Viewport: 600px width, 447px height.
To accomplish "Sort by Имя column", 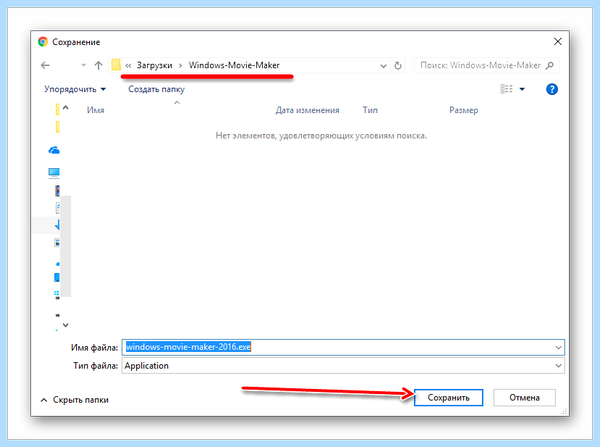I will pyautogui.click(x=96, y=110).
